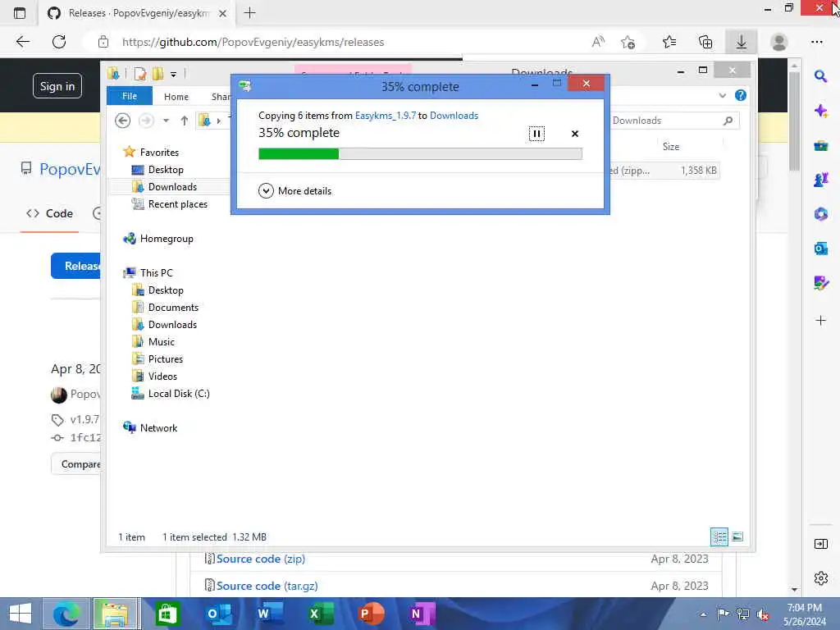Switch to the Home ribbon tab

(176, 97)
